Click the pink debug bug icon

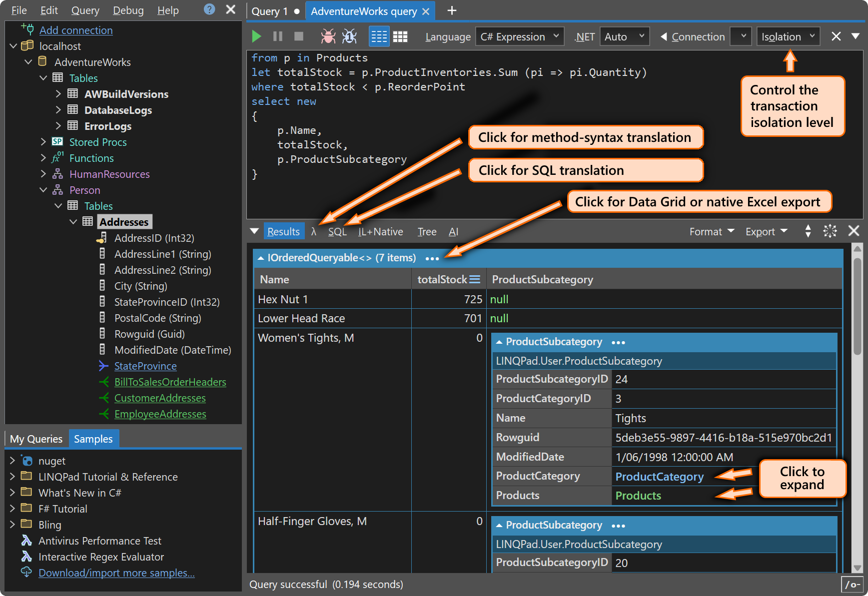tap(327, 36)
